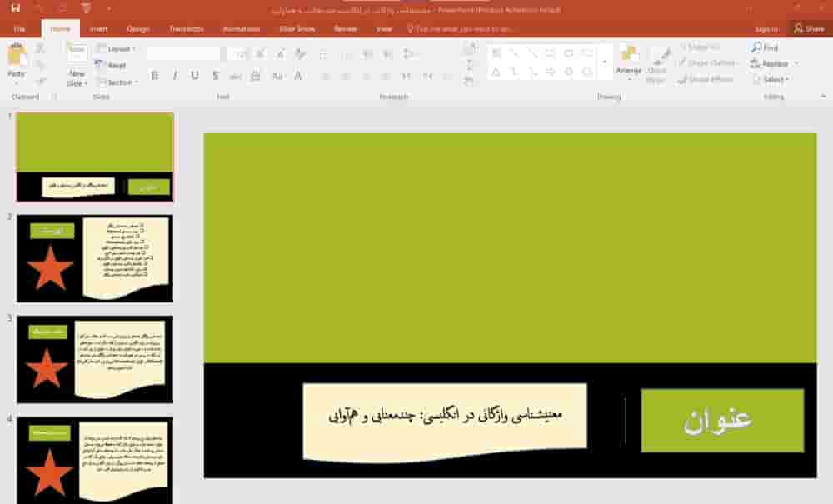Open the Transitions ribbon tab
Screen dimensions: 833x504
(187, 29)
